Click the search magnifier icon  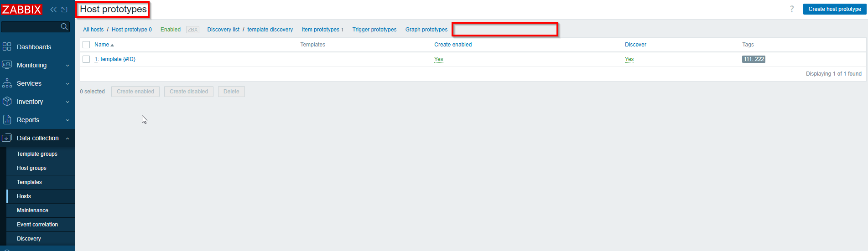pyautogui.click(x=64, y=27)
